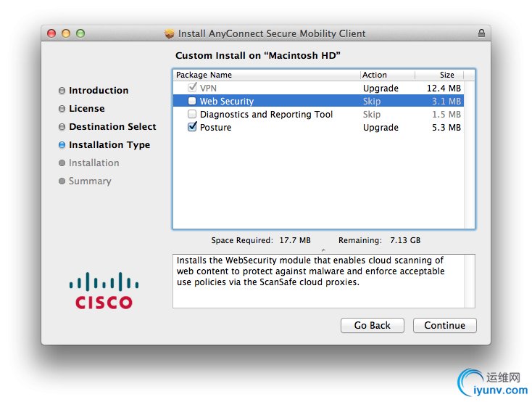Click the WebSecurity module description text
The image size is (532, 402).
(x=310, y=271)
